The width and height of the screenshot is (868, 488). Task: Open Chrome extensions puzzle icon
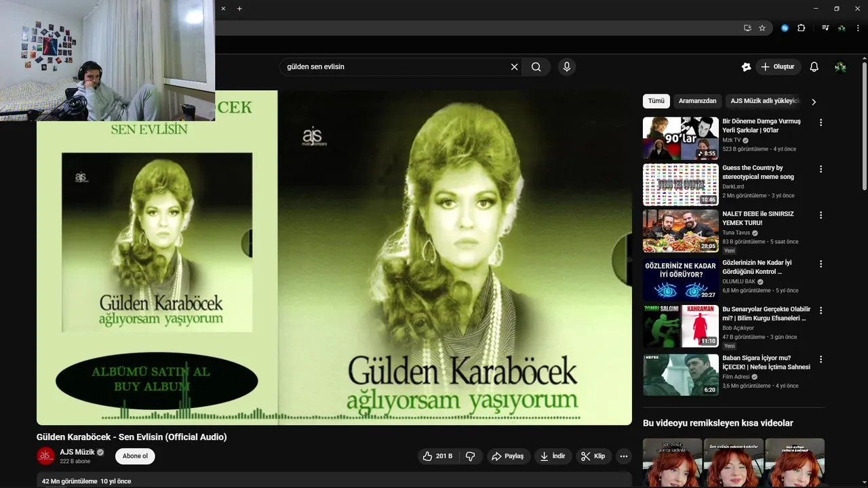[x=802, y=28]
